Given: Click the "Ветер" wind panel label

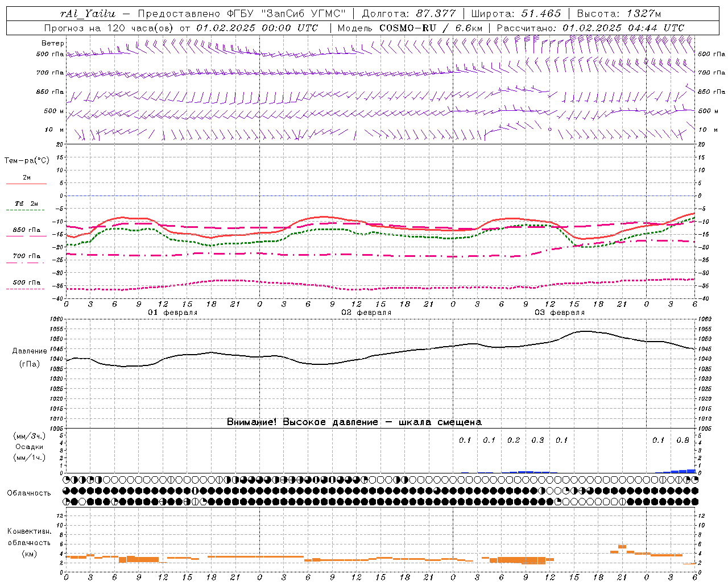Looking at the screenshot, I should pos(53,43).
